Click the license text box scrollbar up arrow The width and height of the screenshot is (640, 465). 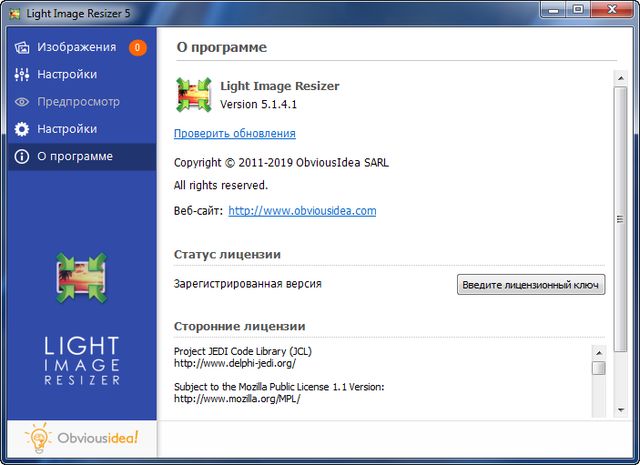(598, 352)
